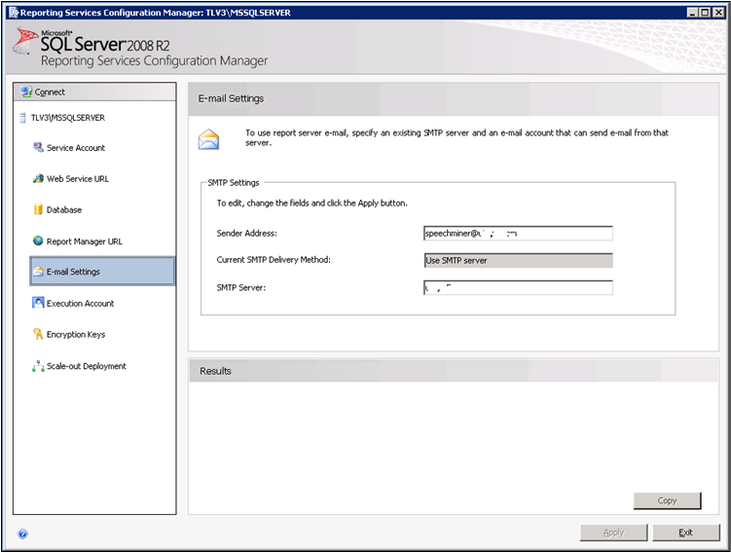Click the E-mail Settings envelope icon in sidebar
This screenshot has width=731, height=553.
[38, 271]
